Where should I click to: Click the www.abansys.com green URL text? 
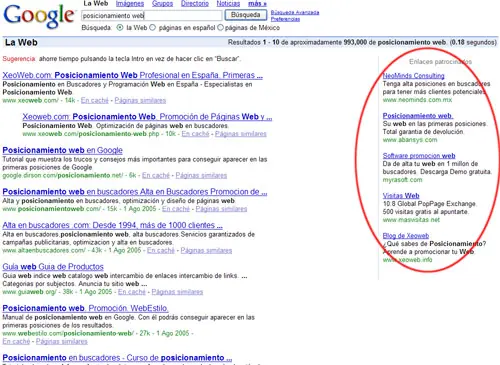pyautogui.click(x=410, y=140)
